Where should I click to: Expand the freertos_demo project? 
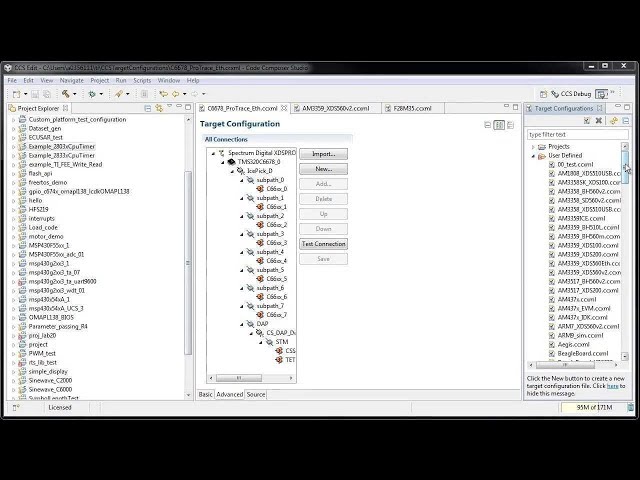point(13,182)
